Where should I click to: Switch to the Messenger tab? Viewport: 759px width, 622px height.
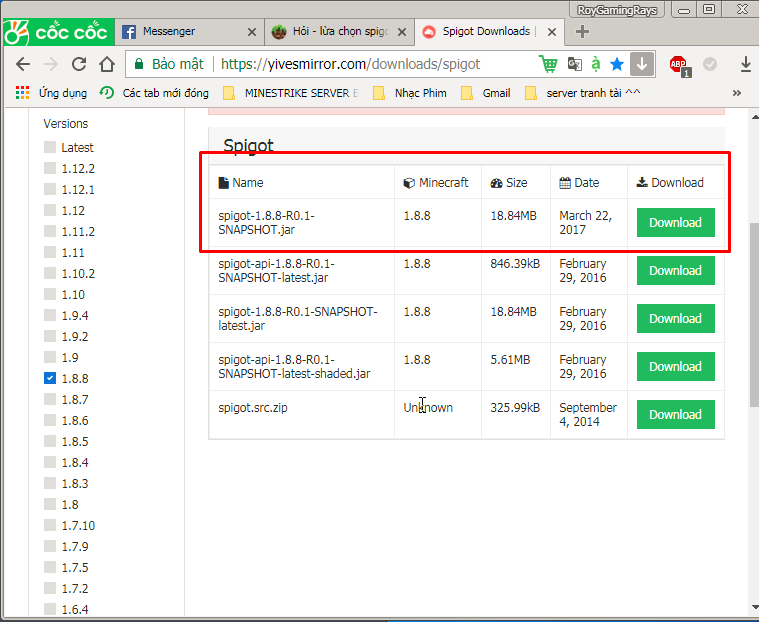[189, 32]
